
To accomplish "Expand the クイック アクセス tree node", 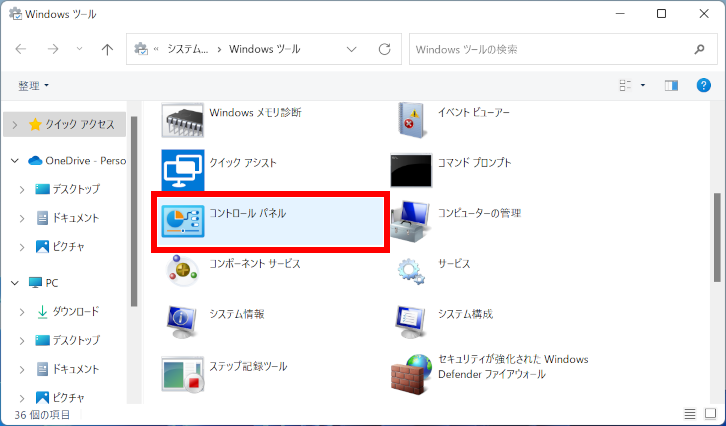I will click(x=15, y=125).
